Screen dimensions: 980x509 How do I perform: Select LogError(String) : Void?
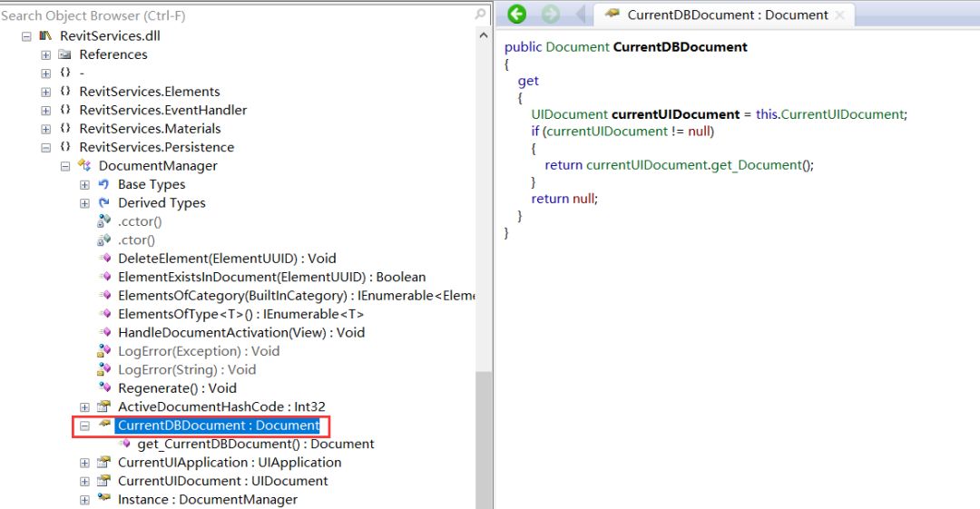[x=187, y=369]
